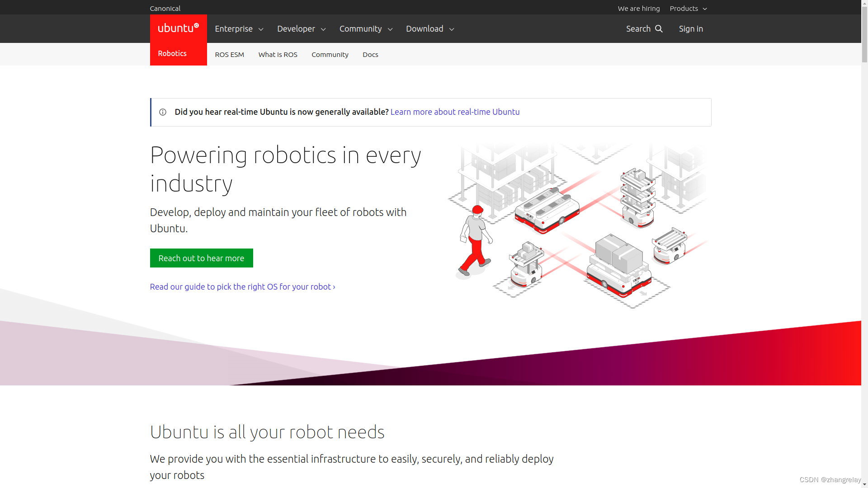This screenshot has width=868, height=488.
Task: Open the Community dropdown in main navigation
Action: (366, 29)
